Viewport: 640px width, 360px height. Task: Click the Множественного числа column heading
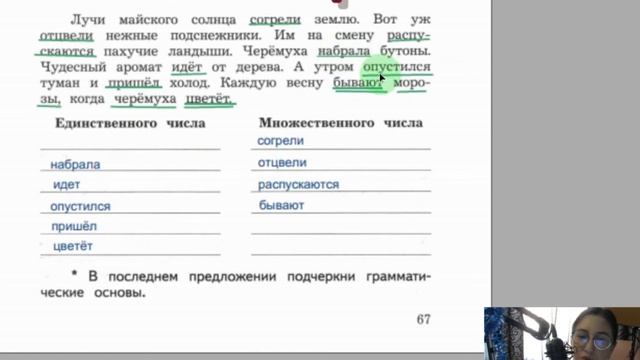click(341, 122)
